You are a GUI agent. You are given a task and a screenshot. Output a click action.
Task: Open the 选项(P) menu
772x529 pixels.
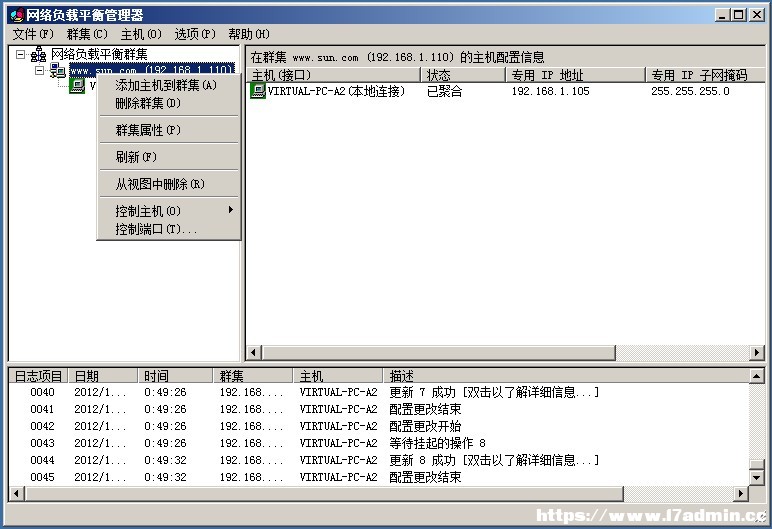(x=195, y=34)
